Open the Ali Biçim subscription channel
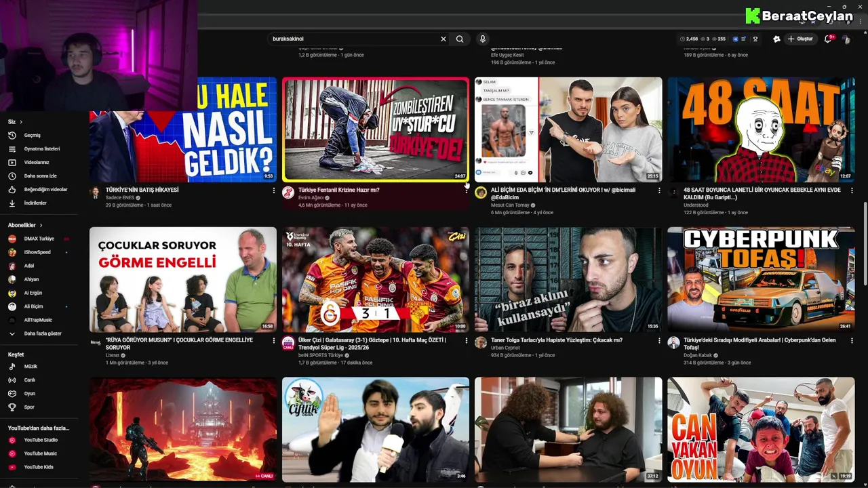 [x=33, y=306]
